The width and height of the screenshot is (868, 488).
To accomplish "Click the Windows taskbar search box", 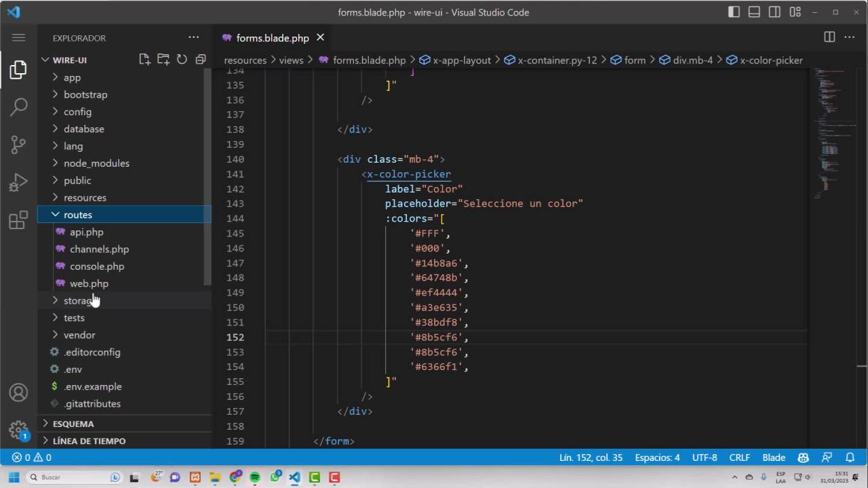I will 74,477.
